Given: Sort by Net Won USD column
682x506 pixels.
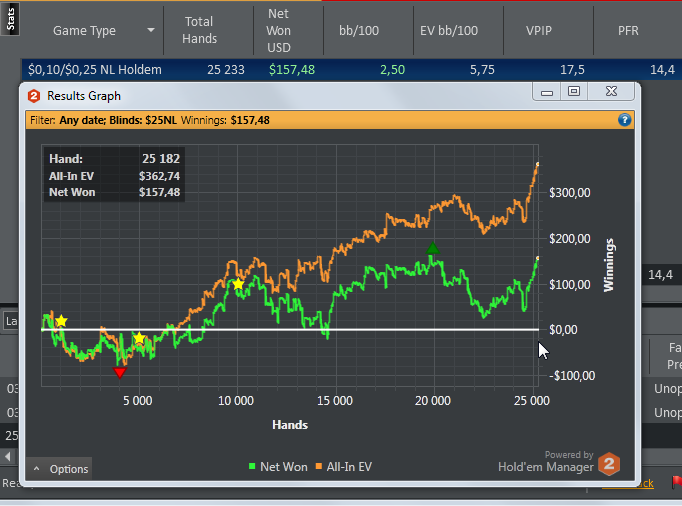Looking at the screenshot, I should [278, 30].
